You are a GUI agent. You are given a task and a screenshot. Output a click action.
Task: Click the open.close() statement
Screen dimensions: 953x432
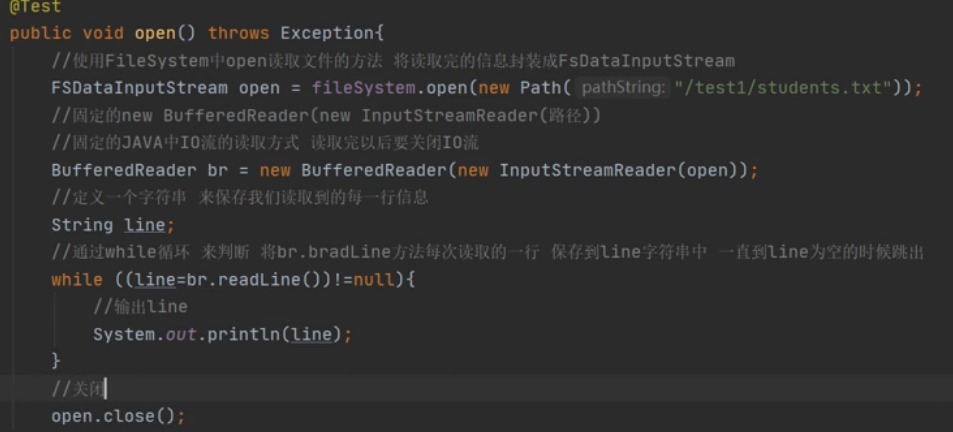pos(118,416)
